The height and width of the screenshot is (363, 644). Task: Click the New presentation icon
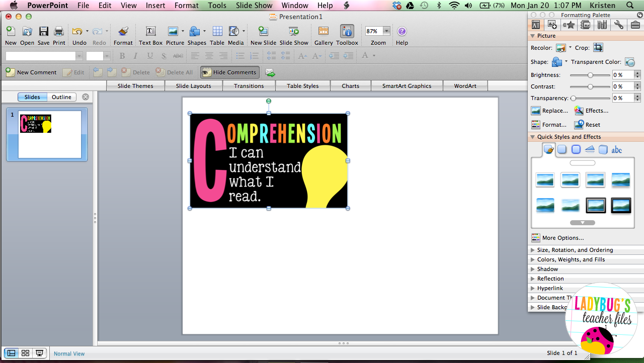(x=10, y=32)
